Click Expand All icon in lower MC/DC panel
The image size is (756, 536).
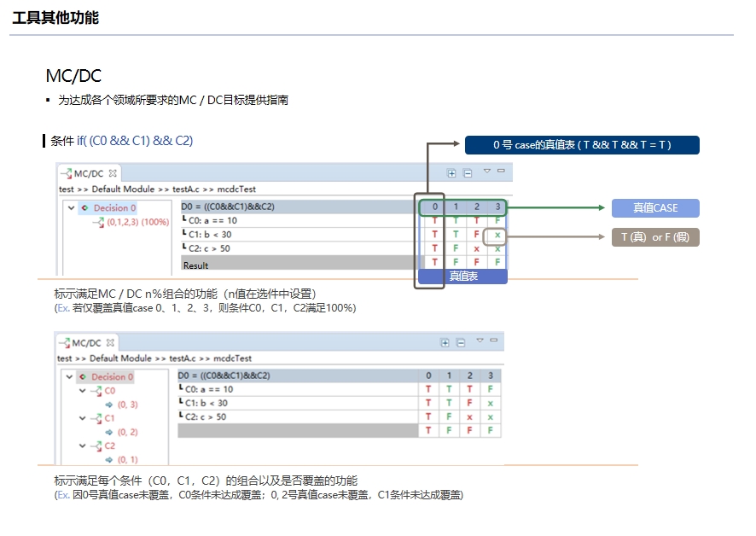[445, 342]
